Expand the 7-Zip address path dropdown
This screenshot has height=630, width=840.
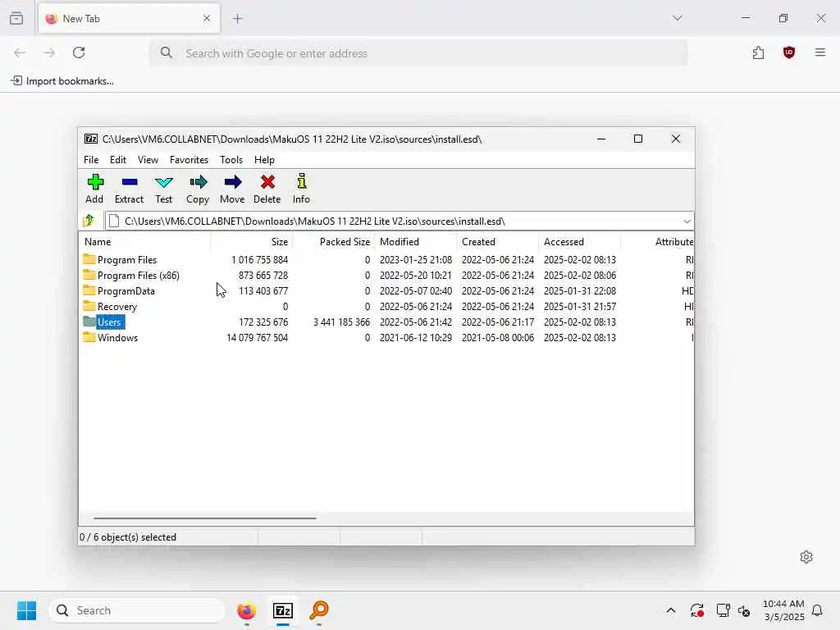click(x=687, y=221)
